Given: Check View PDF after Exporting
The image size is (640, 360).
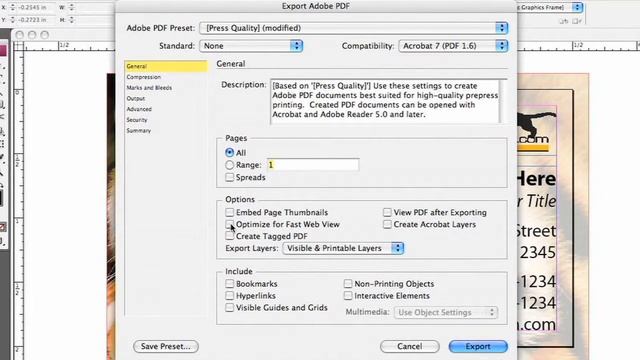Looking at the screenshot, I should click(387, 212).
